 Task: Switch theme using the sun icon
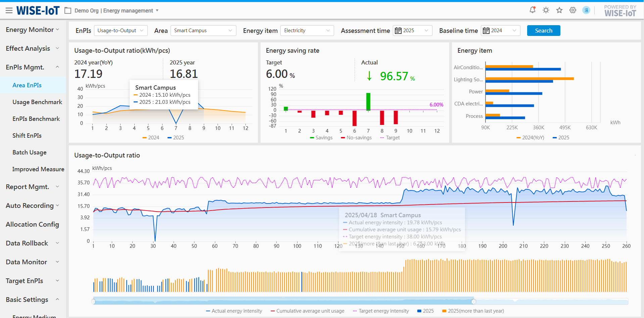pos(546,10)
